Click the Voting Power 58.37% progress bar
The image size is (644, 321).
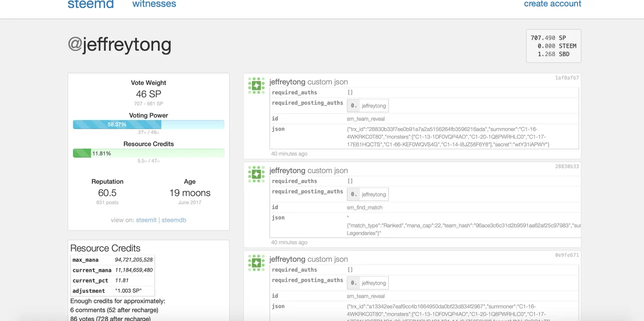point(148,125)
